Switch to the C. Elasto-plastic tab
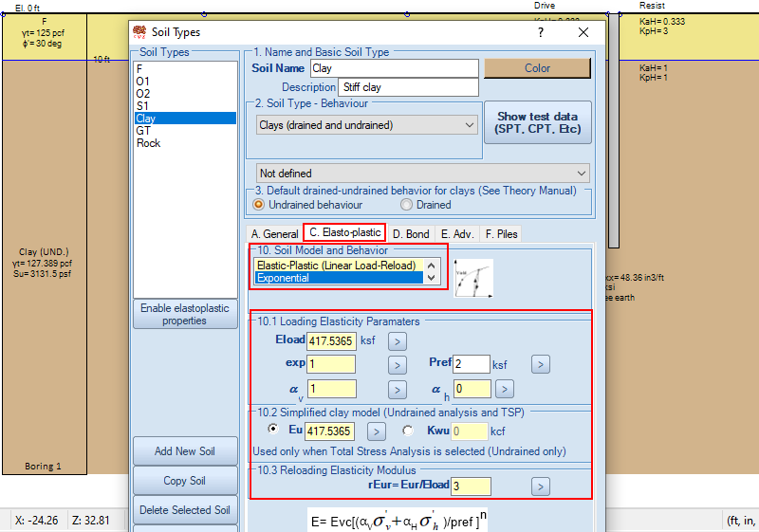759x532 pixels. tap(344, 232)
